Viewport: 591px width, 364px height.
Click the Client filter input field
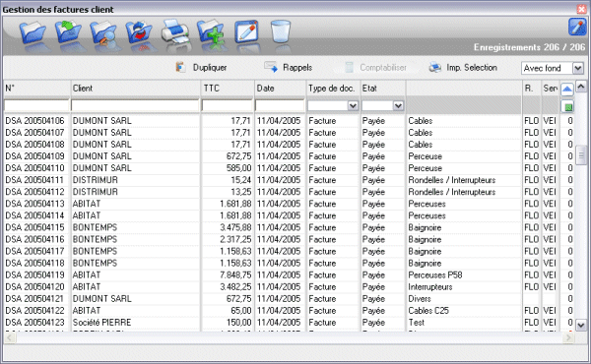[x=135, y=106]
